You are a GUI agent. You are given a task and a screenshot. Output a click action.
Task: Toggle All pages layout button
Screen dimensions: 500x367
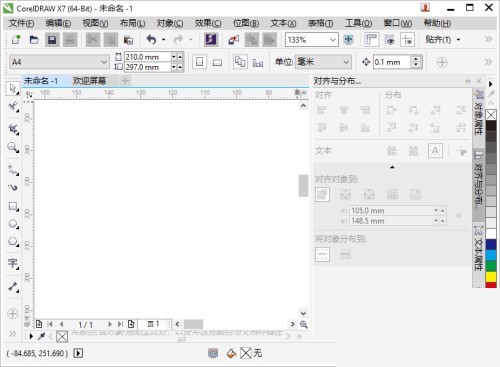[240, 62]
